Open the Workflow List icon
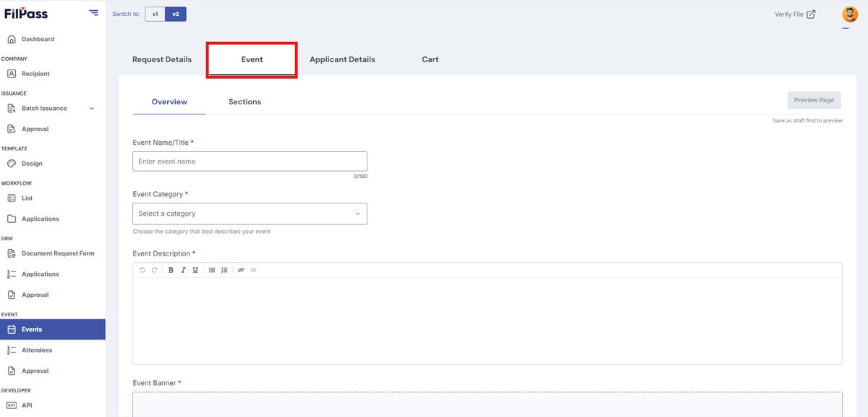 coord(12,198)
